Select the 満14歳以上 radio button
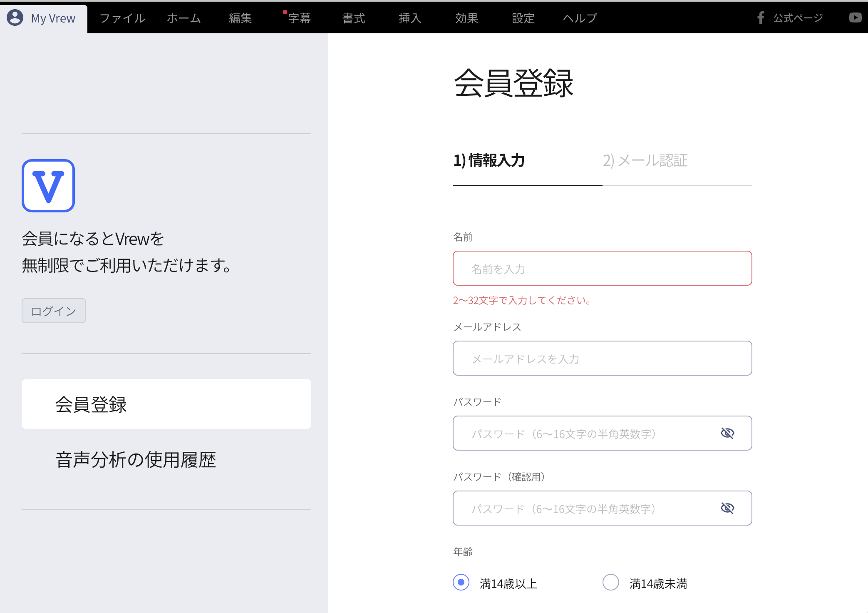 click(x=461, y=582)
